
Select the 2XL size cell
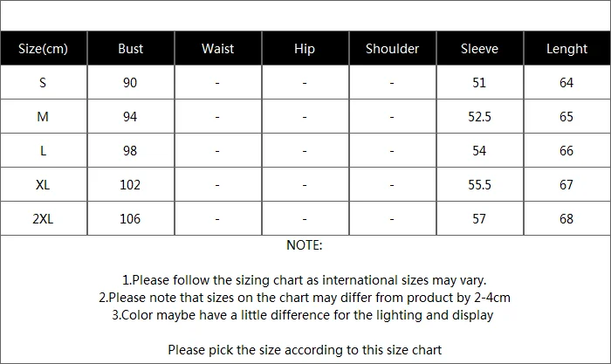(x=44, y=218)
